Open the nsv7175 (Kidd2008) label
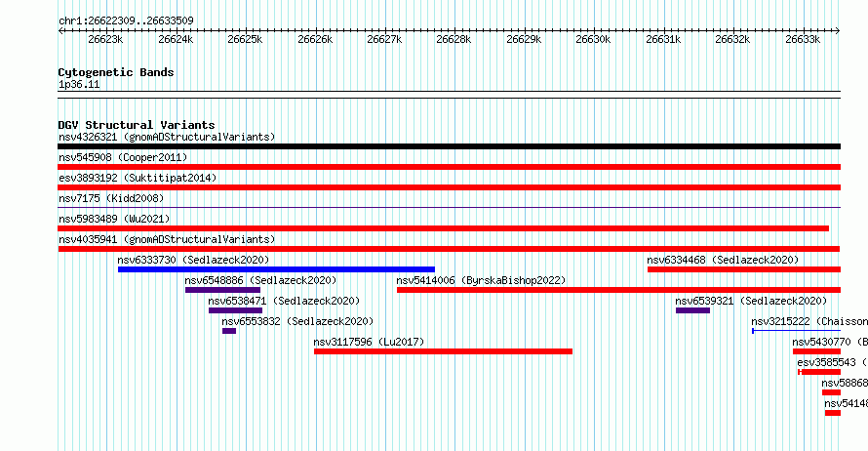868x451 pixels. coord(111,198)
